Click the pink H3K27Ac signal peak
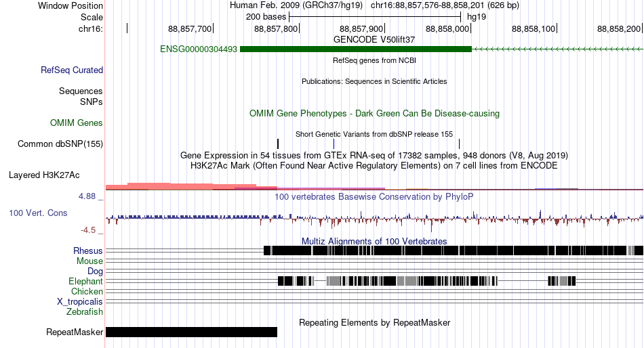644x348 pixels. pos(191,186)
